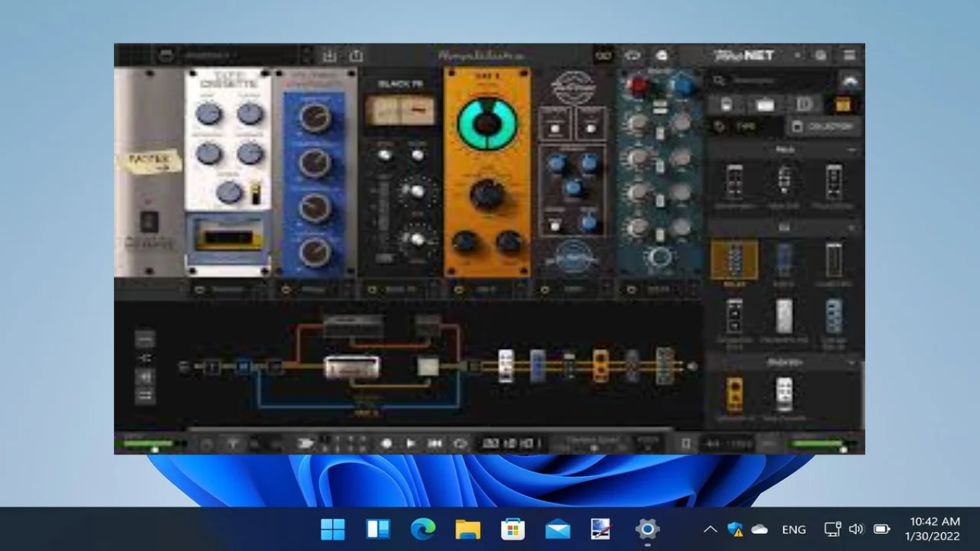Click the bottom chain layout button on the left

(145, 396)
